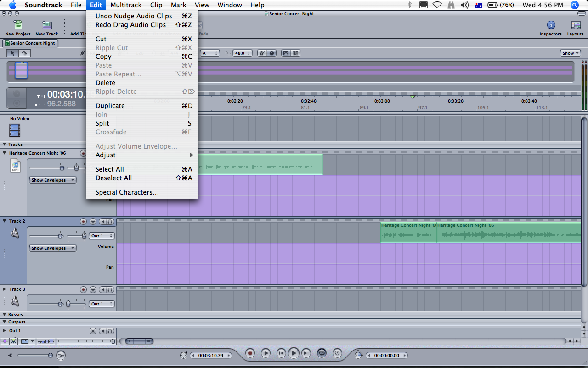Viewport: 588px width, 368px height.
Task: Choose Special Characters menu item
Action: click(x=142, y=192)
